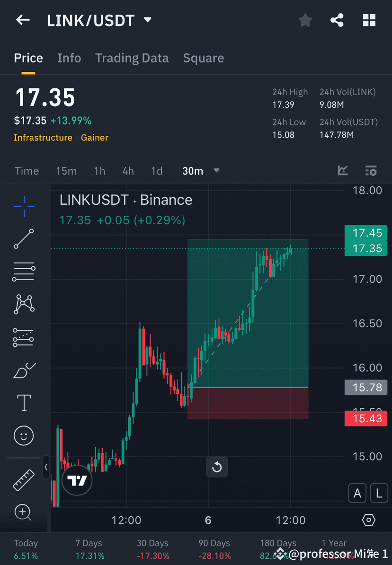Screen dimensions: 392x565
Task: Toggle log scale with the L button
Action: [379, 493]
